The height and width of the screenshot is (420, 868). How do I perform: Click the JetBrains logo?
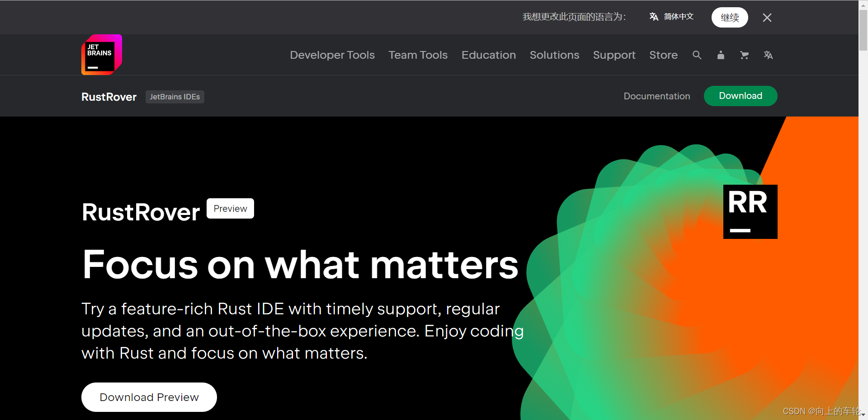[x=102, y=55]
